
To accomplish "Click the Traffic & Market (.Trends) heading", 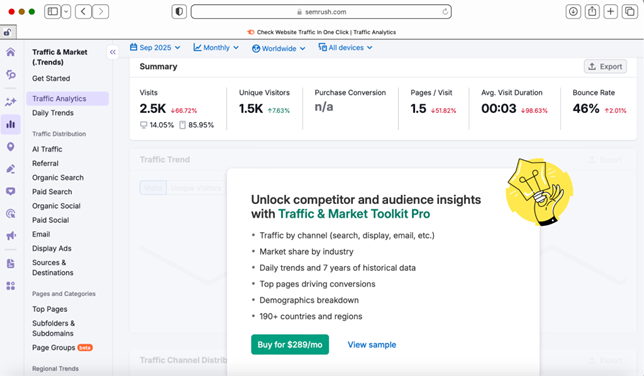I will 60,57.
